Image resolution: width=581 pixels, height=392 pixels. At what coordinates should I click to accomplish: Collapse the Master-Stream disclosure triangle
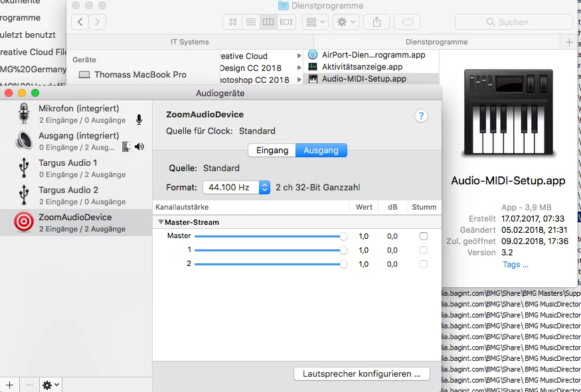pyautogui.click(x=161, y=222)
